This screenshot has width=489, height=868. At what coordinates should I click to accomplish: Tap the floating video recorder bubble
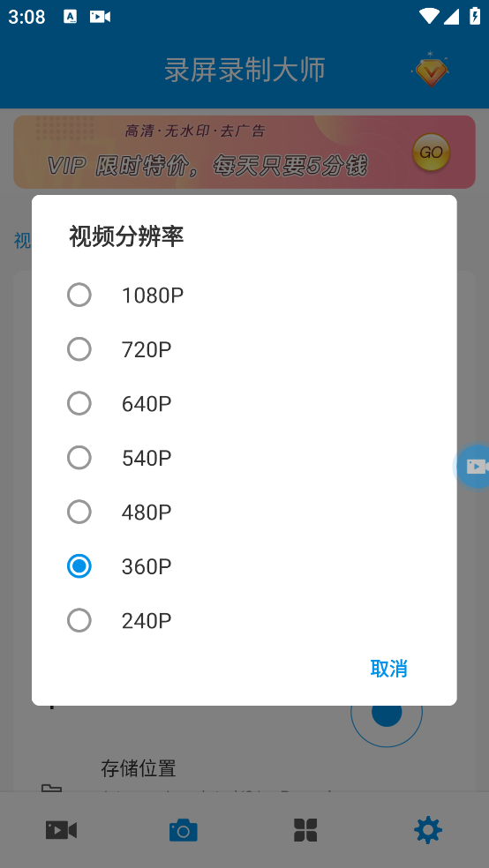[x=472, y=466]
